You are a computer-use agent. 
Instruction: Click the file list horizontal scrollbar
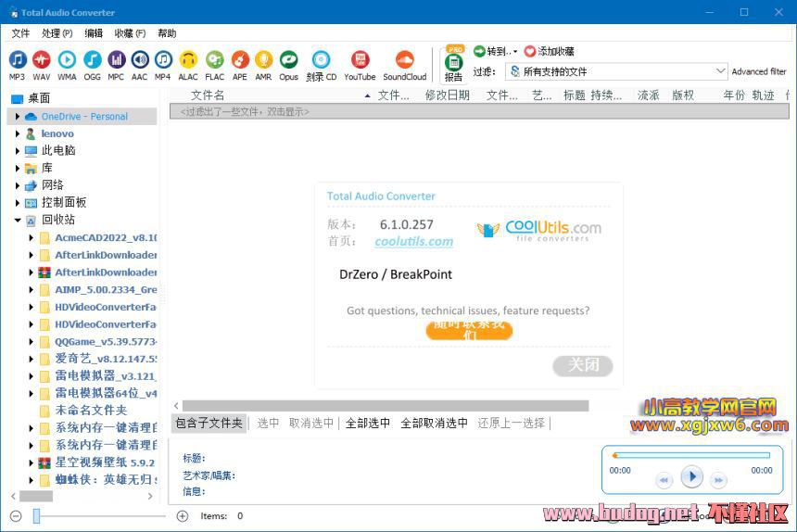click(386, 406)
